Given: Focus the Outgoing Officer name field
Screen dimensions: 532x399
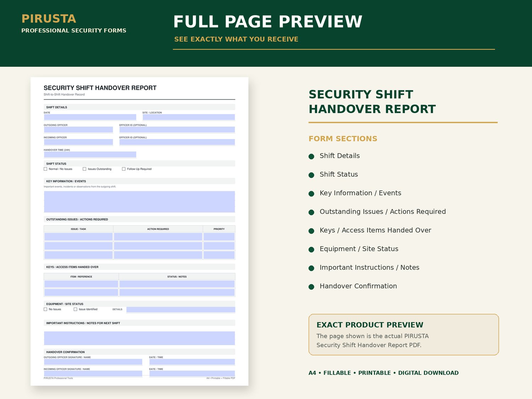Looking at the screenshot, I should [x=78, y=129].
